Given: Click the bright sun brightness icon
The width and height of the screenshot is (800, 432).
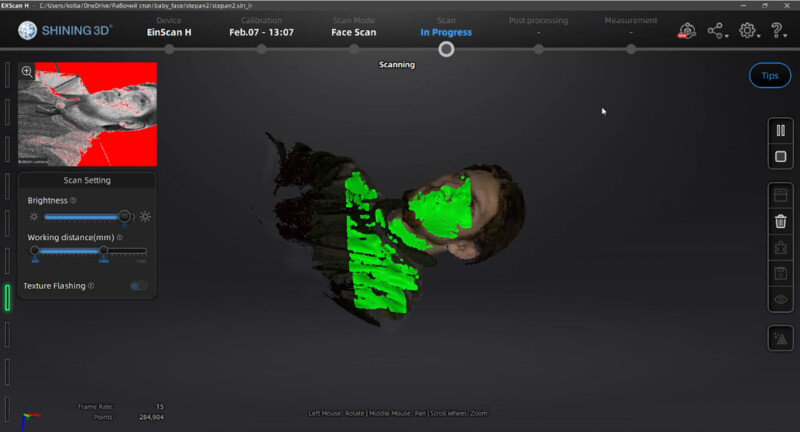Looking at the screenshot, I should tap(145, 217).
